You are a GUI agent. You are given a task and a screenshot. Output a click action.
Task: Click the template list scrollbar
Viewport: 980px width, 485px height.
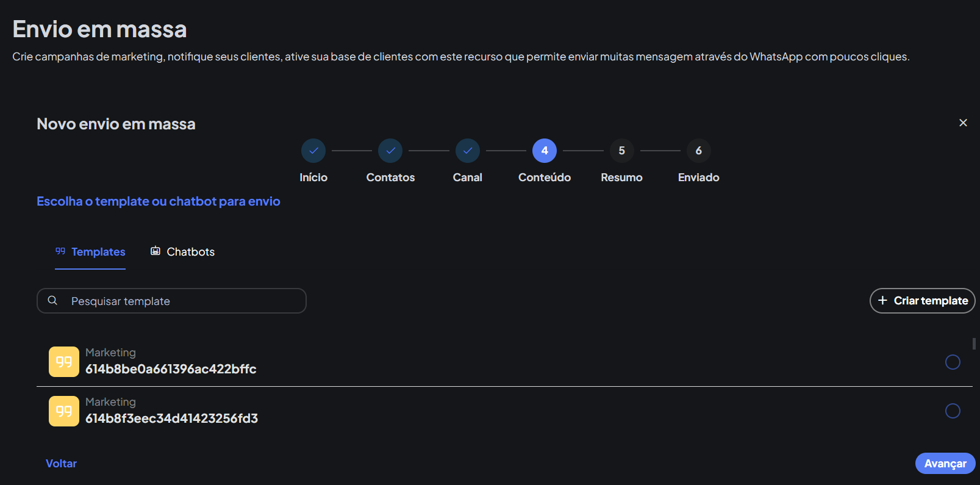pyautogui.click(x=974, y=344)
